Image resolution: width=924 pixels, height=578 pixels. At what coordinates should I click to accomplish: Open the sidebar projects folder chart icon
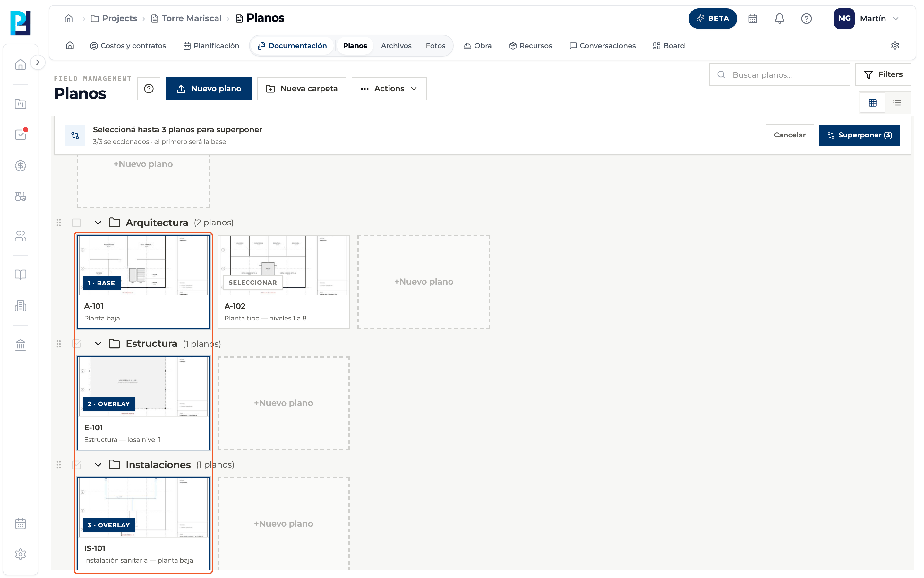pyautogui.click(x=21, y=104)
